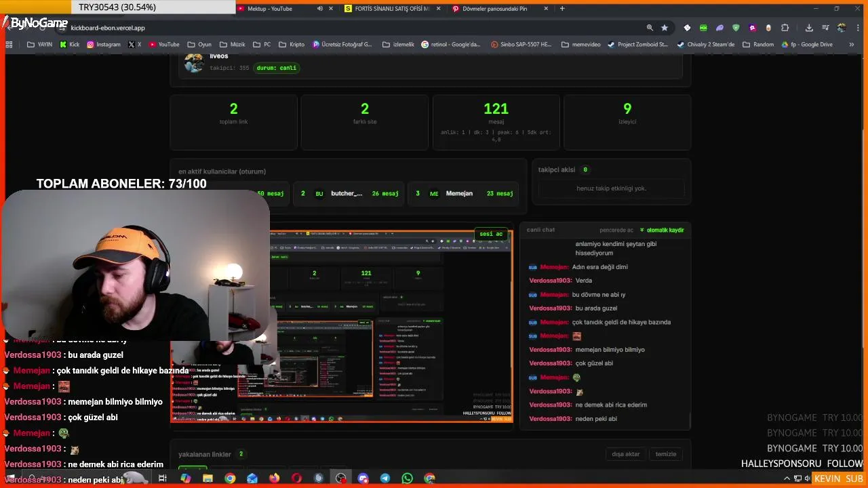
Task: Click the durum: canlı status badge
Action: click(276, 68)
